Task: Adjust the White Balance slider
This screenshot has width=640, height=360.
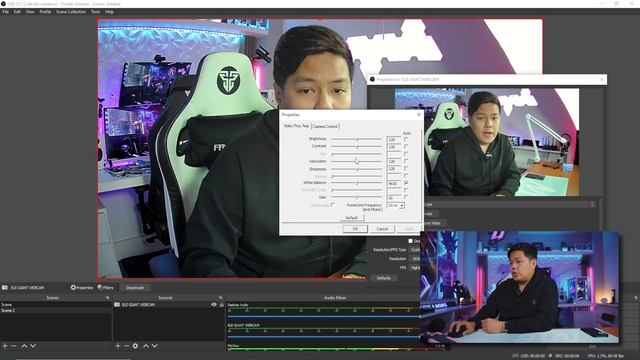Action: point(357,183)
